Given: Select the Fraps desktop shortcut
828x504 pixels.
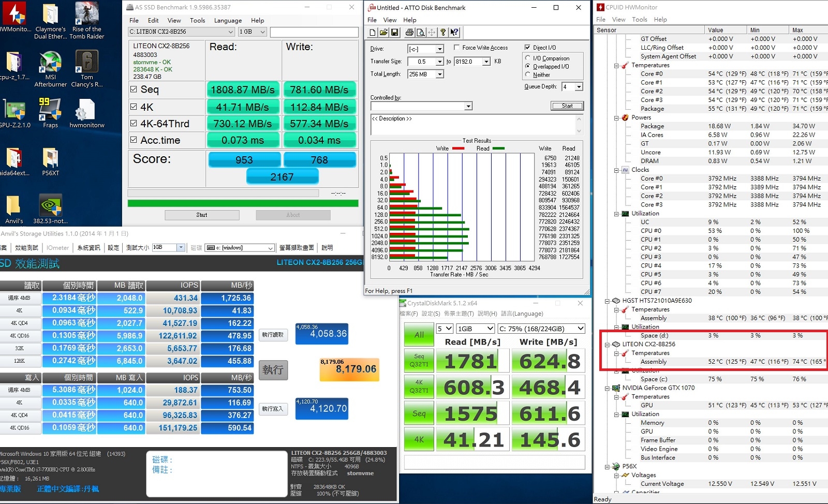Looking at the screenshot, I should click(51, 113).
